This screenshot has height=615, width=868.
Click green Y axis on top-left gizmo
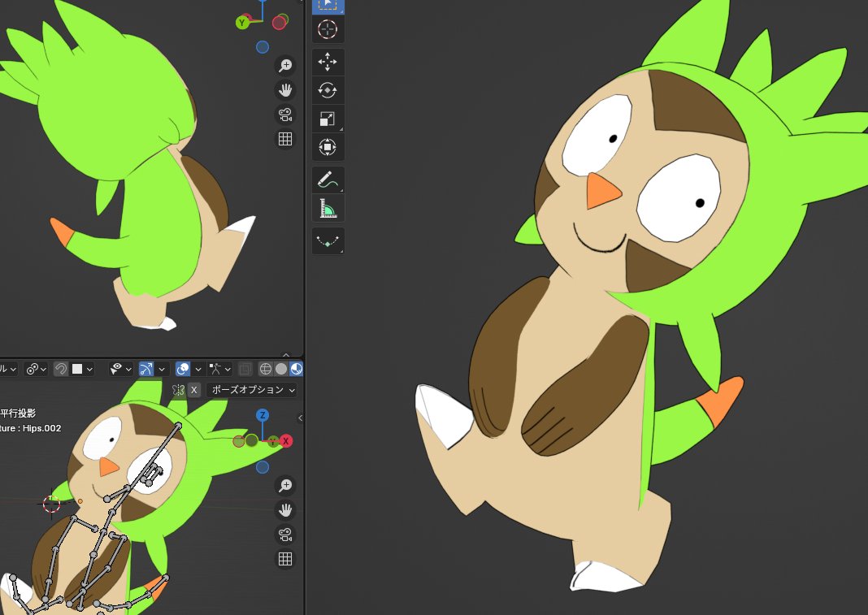click(x=242, y=23)
